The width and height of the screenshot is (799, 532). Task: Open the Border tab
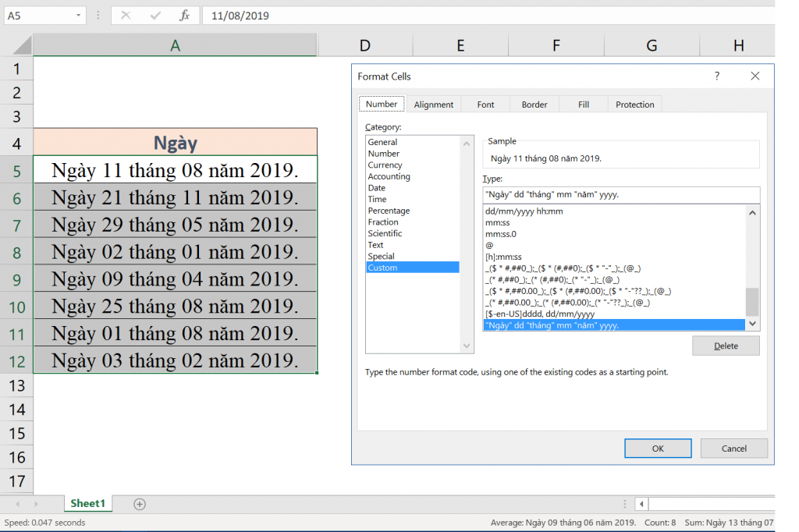(x=534, y=105)
